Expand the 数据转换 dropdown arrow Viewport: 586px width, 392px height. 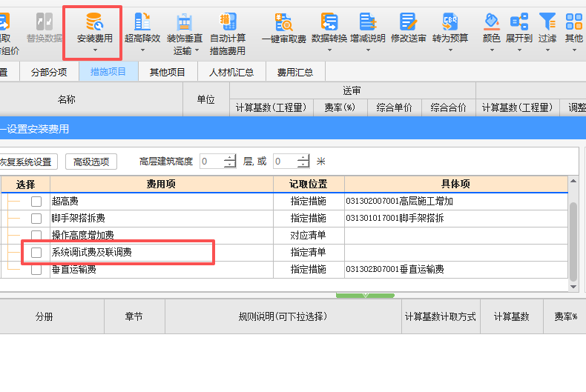click(329, 50)
